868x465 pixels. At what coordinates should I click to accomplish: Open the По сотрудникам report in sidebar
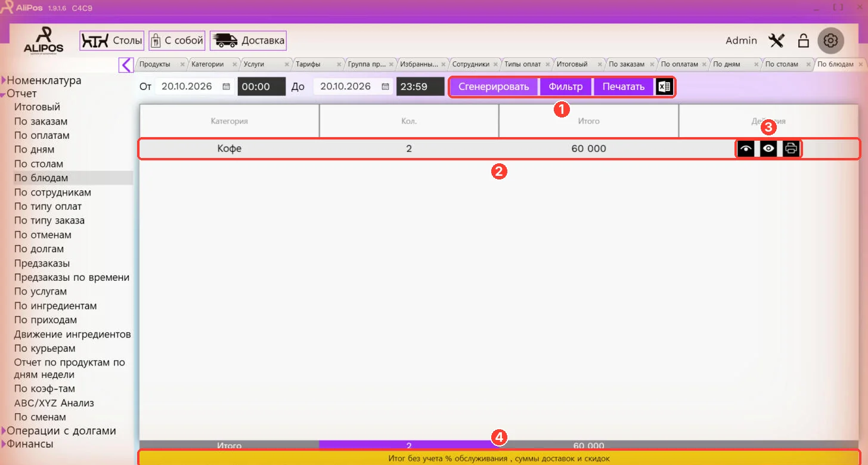[52, 193]
